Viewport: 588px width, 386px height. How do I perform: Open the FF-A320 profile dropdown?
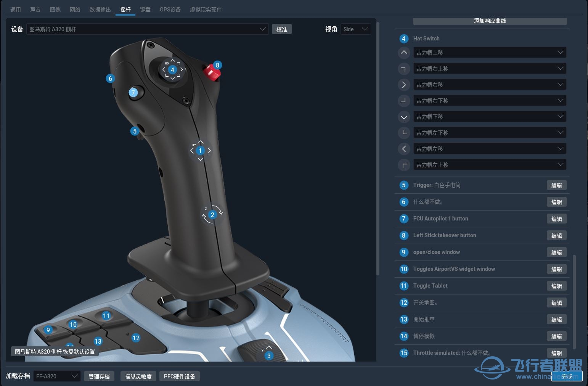pyautogui.click(x=57, y=376)
